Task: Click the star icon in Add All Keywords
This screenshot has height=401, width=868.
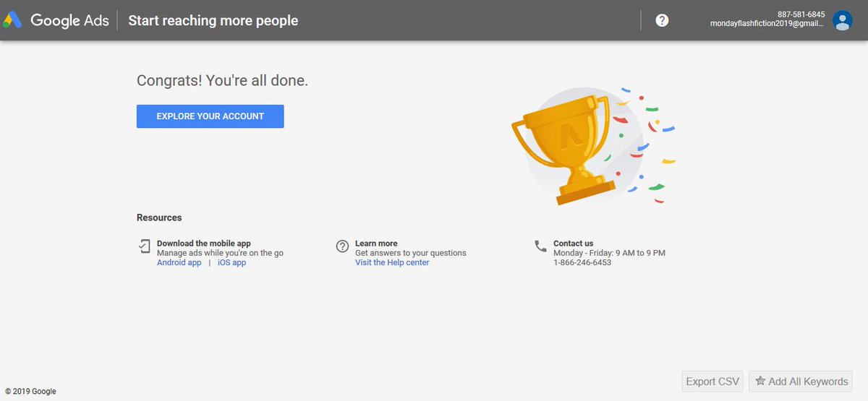Action: click(x=760, y=381)
